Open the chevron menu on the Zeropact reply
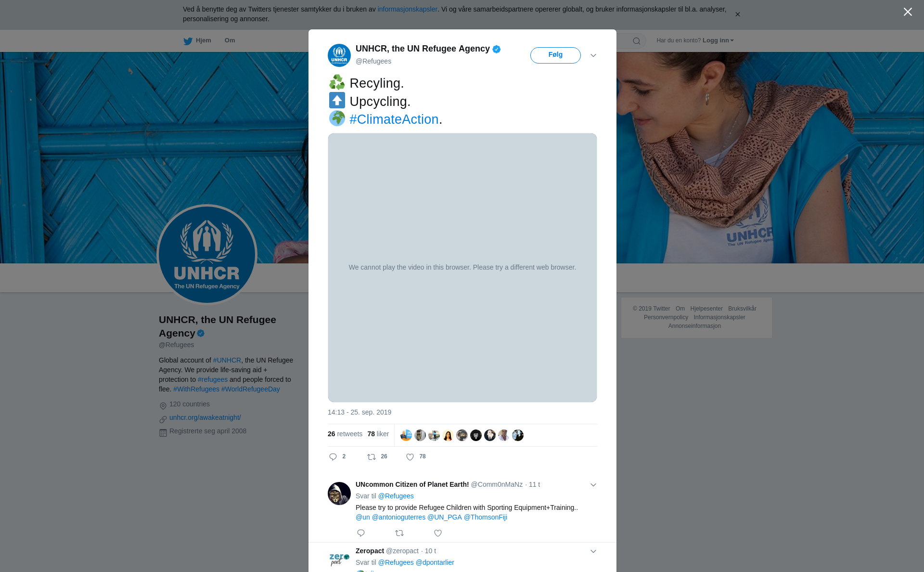This screenshot has width=924, height=572. click(593, 551)
